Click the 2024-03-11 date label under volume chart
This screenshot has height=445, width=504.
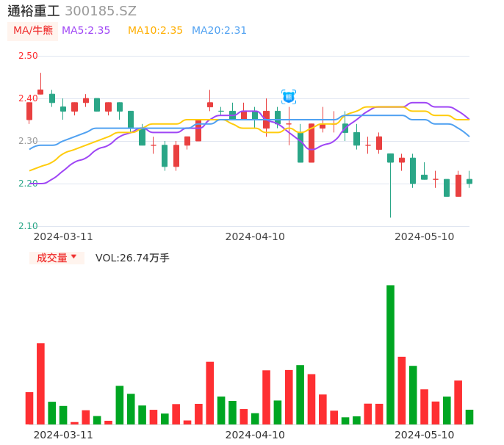(x=63, y=435)
